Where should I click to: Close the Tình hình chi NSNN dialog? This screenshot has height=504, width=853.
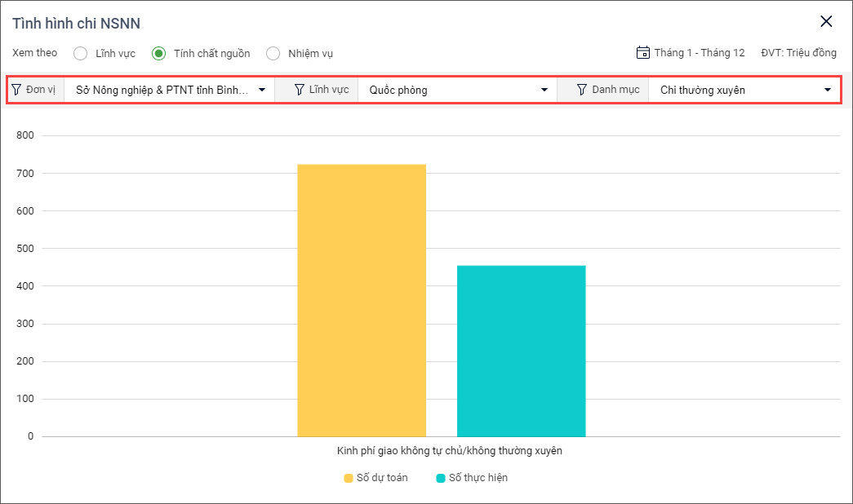pyautogui.click(x=826, y=22)
